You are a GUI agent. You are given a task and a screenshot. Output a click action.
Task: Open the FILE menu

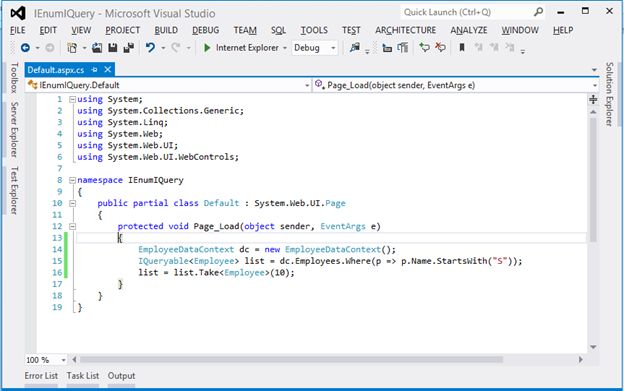[x=18, y=30]
